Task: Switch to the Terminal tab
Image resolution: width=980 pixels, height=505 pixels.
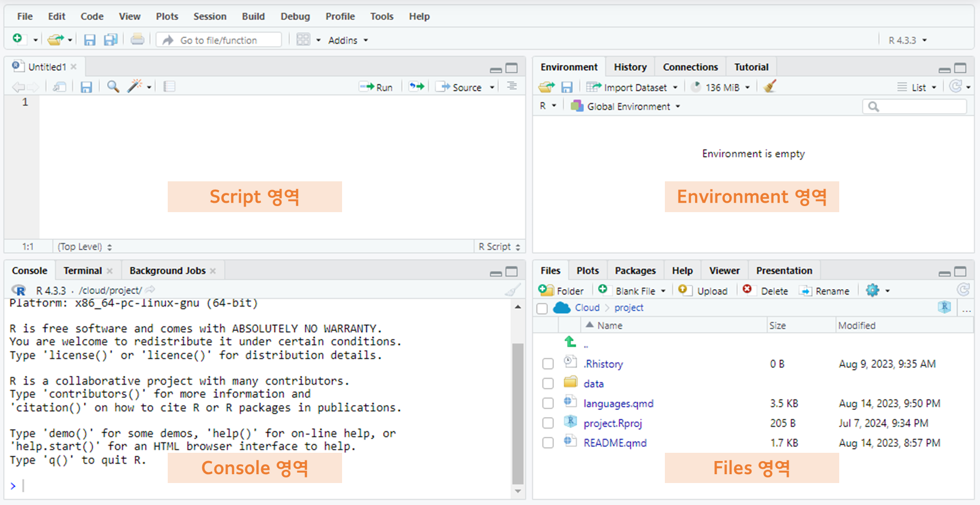Action: pos(82,270)
